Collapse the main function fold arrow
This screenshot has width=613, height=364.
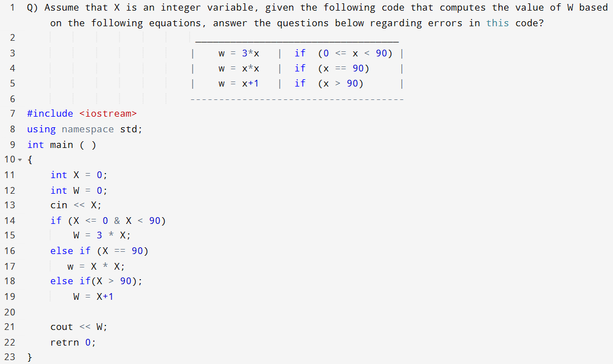tap(21, 160)
